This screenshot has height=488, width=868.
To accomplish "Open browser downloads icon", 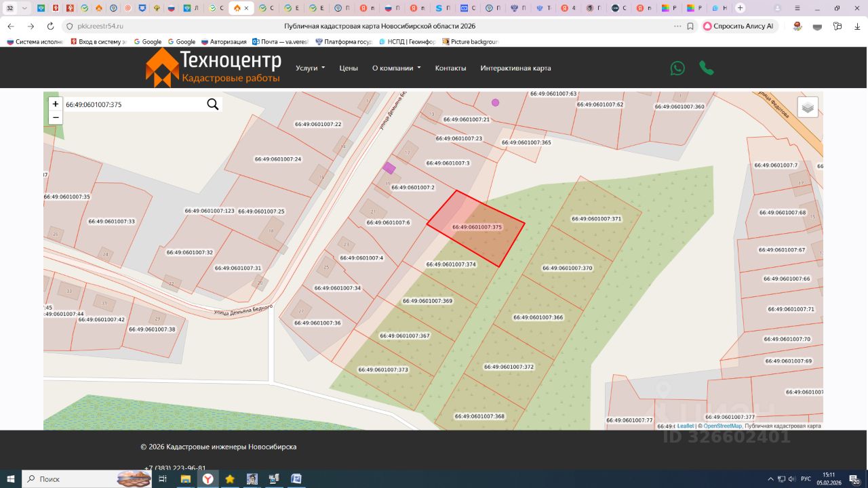I will pyautogui.click(x=856, y=26).
